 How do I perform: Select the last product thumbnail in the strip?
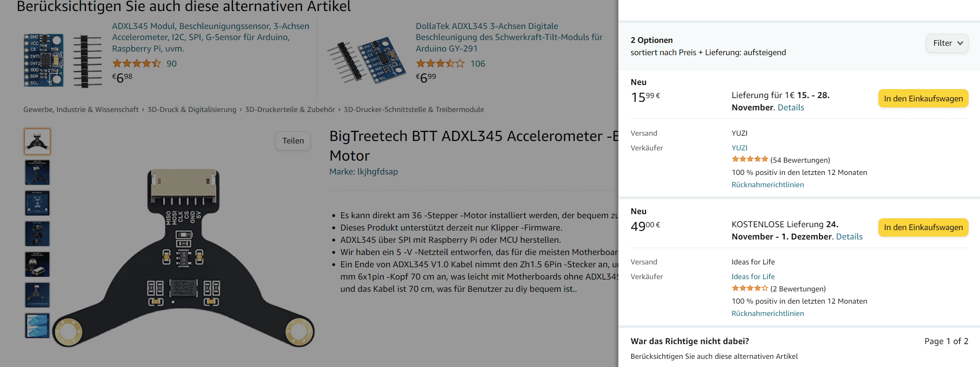[37, 326]
